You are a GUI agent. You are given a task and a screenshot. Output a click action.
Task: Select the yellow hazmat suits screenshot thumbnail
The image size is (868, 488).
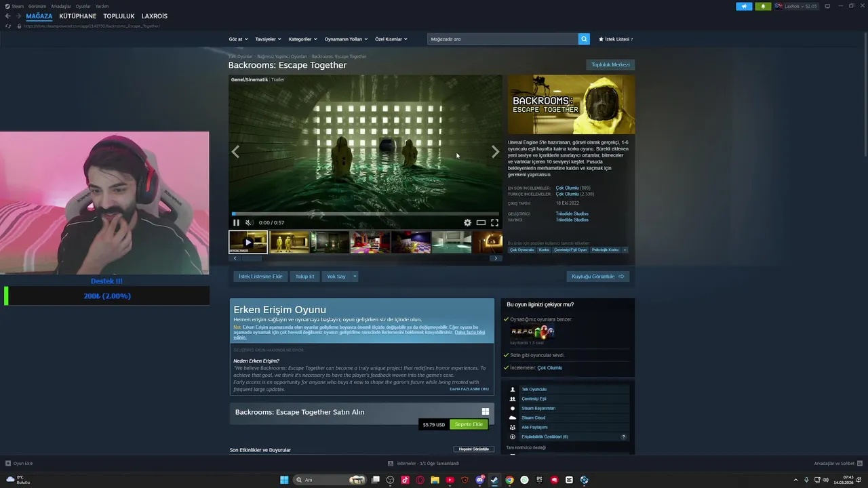point(289,242)
